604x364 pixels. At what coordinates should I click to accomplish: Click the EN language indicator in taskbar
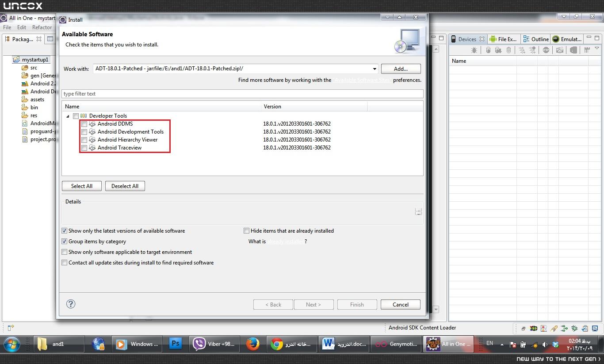(x=489, y=343)
